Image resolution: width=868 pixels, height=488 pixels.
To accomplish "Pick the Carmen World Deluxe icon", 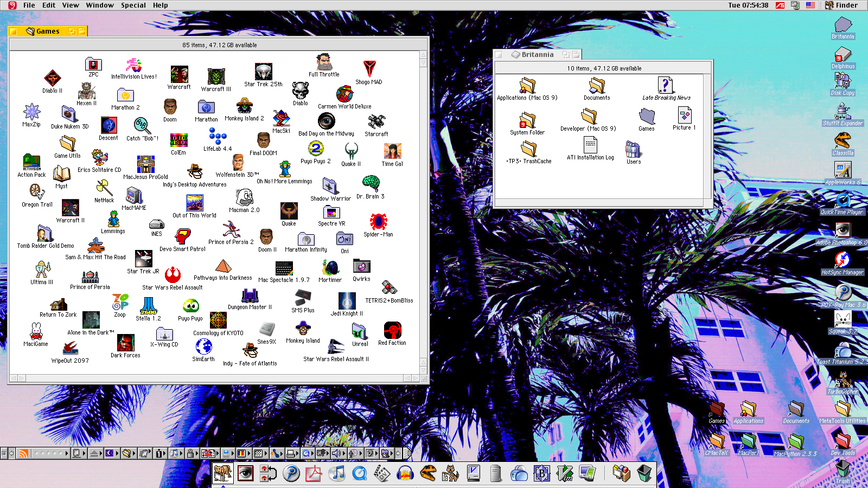I will tap(344, 94).
